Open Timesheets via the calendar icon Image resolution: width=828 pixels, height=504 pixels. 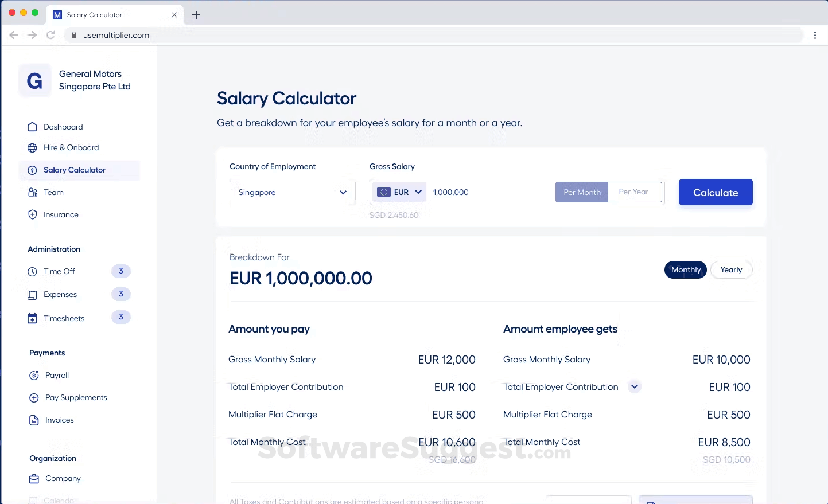(33, 318)
